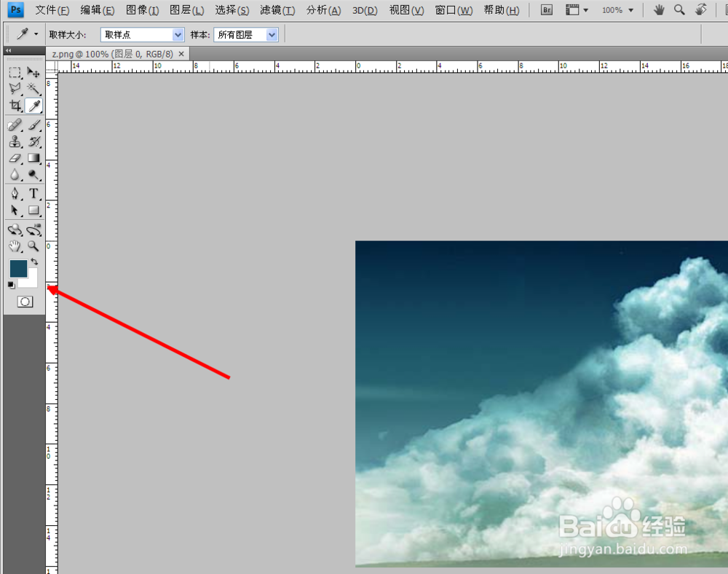This screenshot has height=574, width=728.
Task: Open the 帮助(H) menu
Action: coord(502,9)
